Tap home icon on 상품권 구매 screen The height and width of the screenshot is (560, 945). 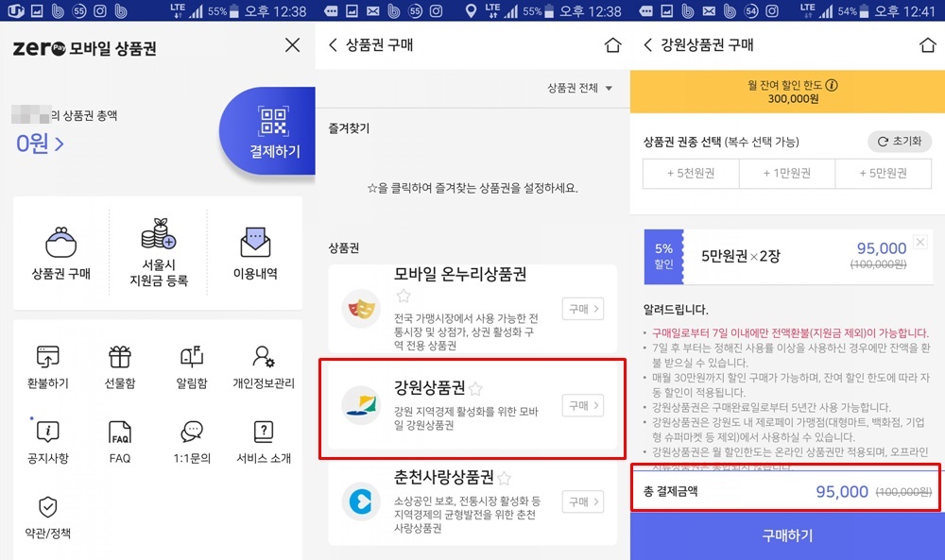[613, 44]
